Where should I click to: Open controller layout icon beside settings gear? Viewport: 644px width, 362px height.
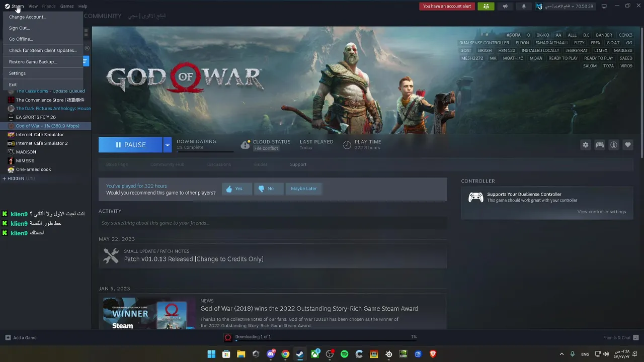[600, 145]
